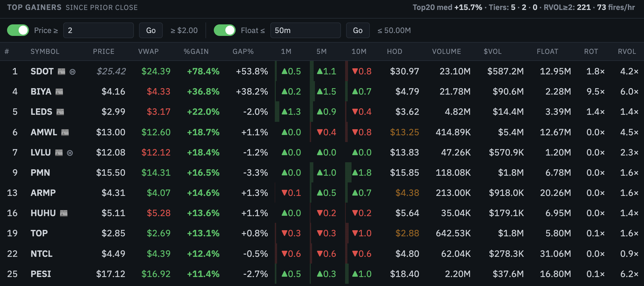Open news icon next to SDOT

coord(61,71)
